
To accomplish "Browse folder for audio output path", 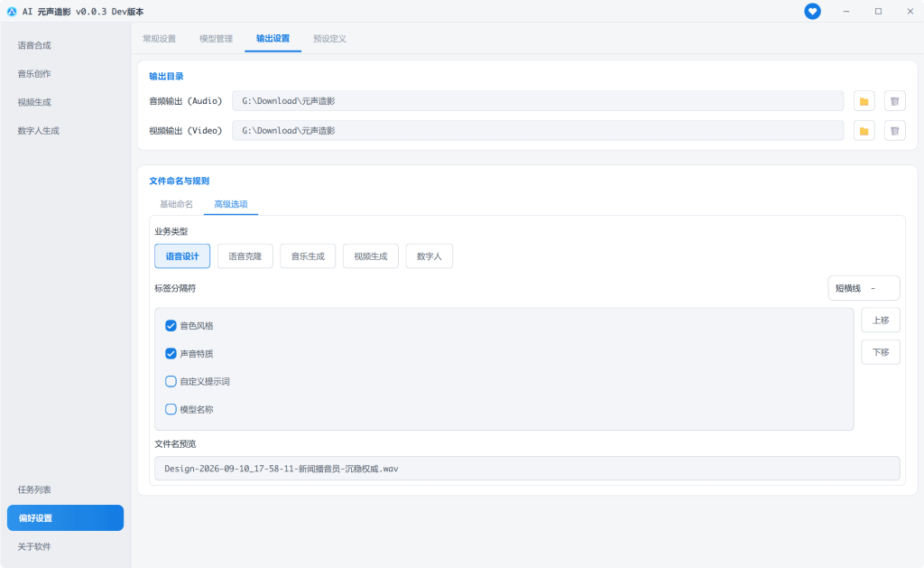I will tap(864, 101).
